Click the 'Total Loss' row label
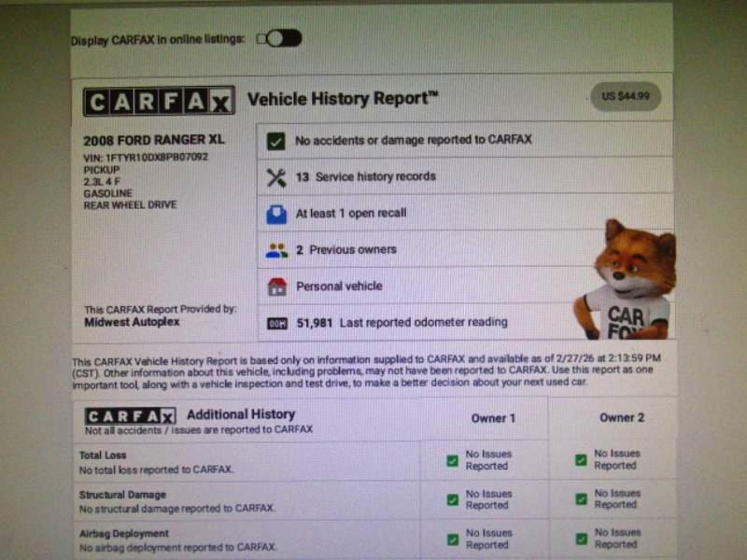Image resolution: width=747 pixels, height=560 pixels. click(103, 455)
